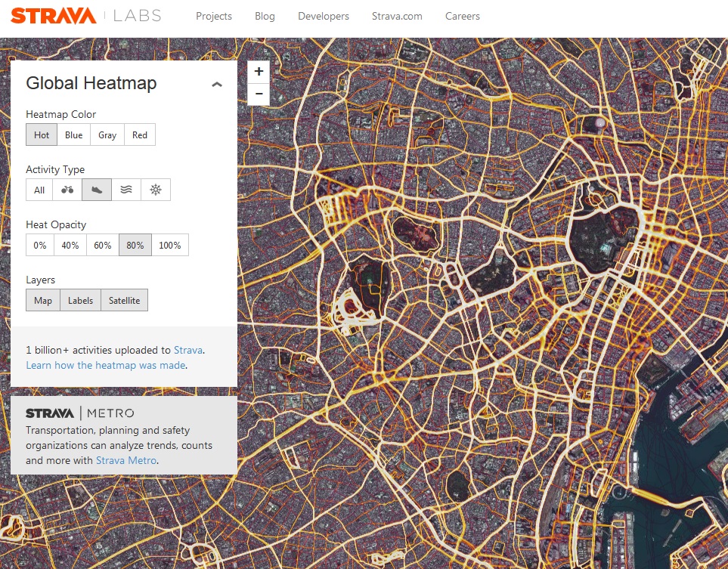
Task: Open the Blog nav item
Action: point(265,16)
